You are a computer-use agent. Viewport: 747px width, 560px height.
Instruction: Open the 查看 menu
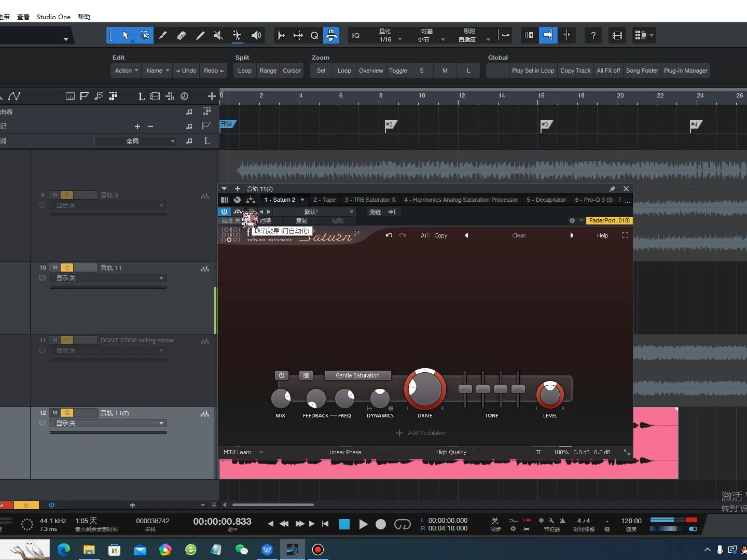point(23,17)
